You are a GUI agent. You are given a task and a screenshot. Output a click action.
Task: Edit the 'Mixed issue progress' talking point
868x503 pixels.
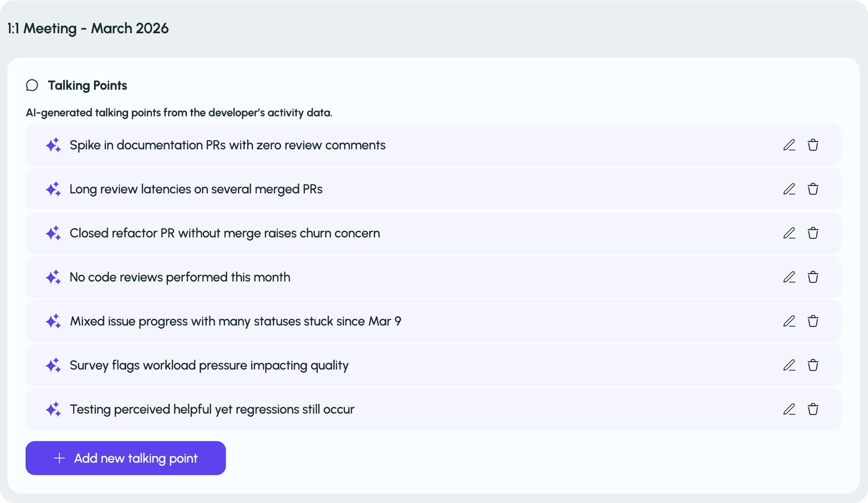pos(789,321)
